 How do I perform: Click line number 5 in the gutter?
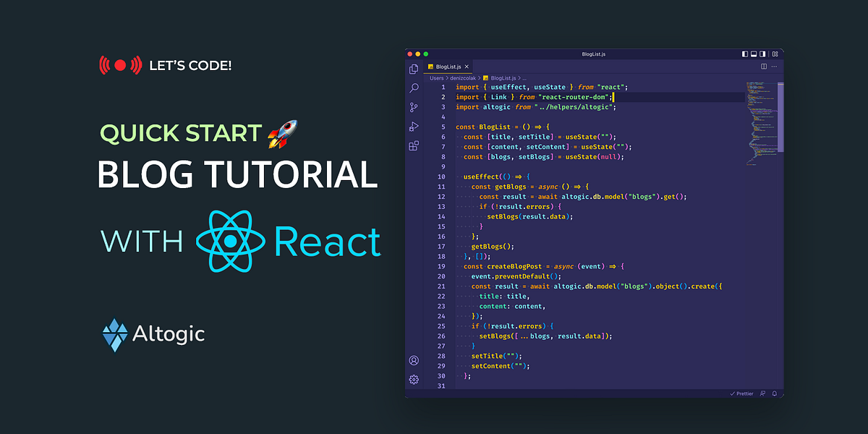(x=443, y=127)
